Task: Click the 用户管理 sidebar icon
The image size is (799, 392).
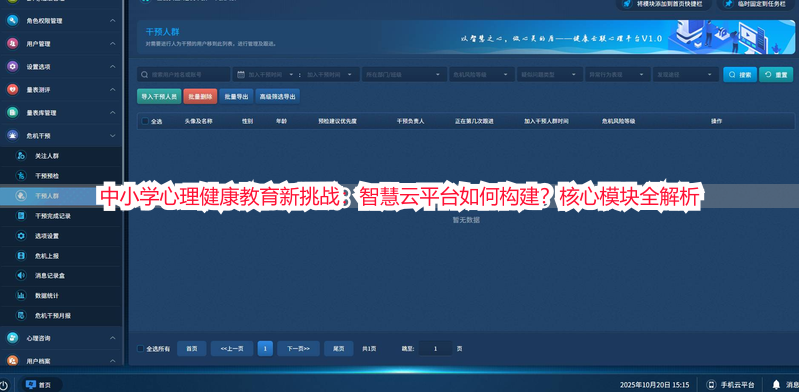Action: 13,44
